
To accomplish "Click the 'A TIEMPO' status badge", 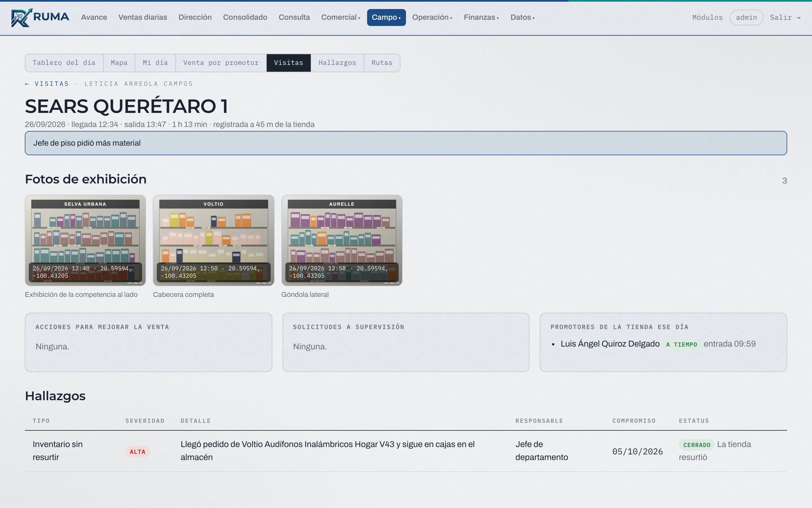I will (681, 344).
